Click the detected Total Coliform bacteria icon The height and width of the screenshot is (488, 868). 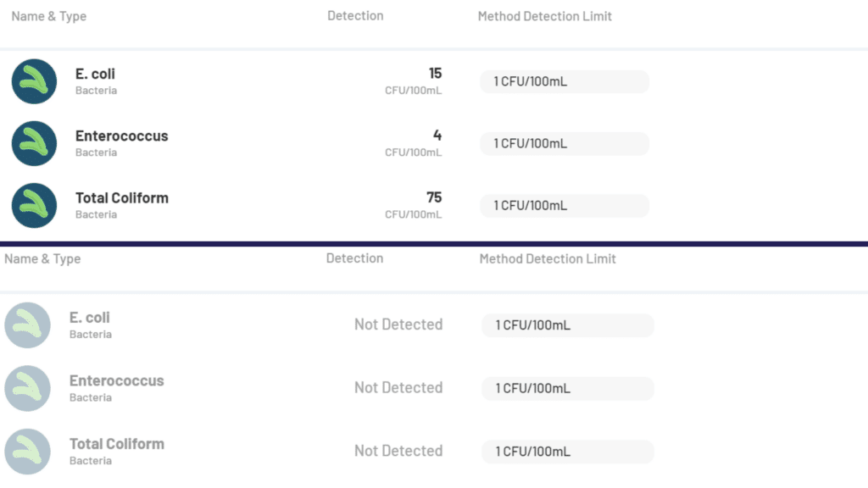34,205
